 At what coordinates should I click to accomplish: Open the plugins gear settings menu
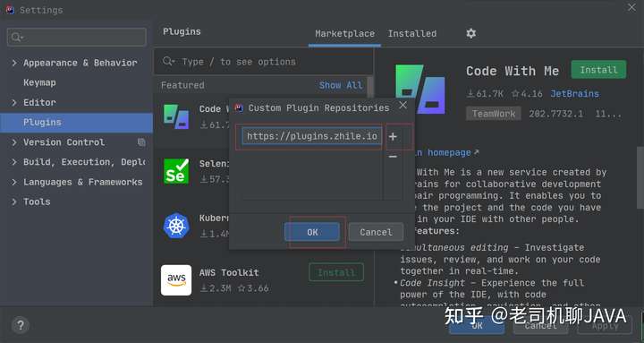pos(471,33)
